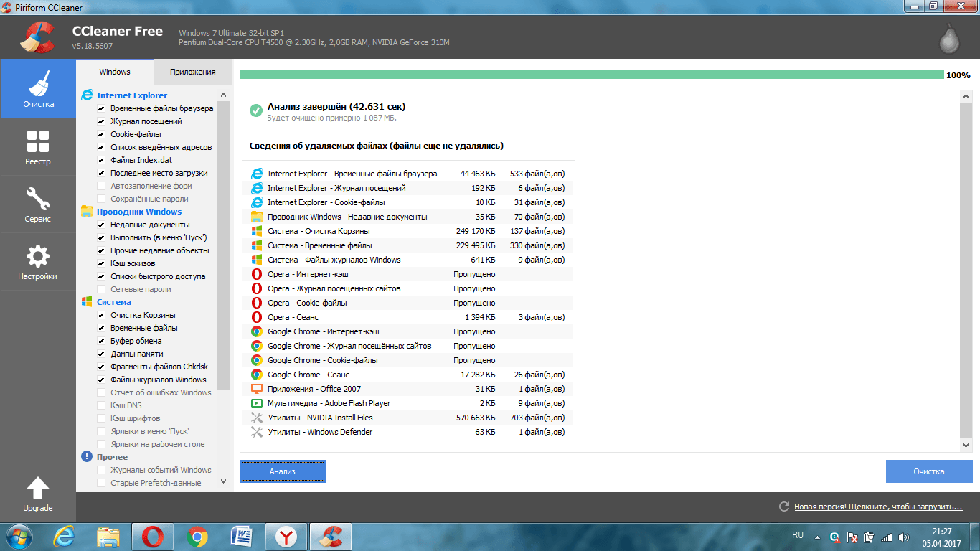This screenshot has width=980, height=551.
Task: Click the Анализ button
Action: pyautogui.click(x=283, y=471)
